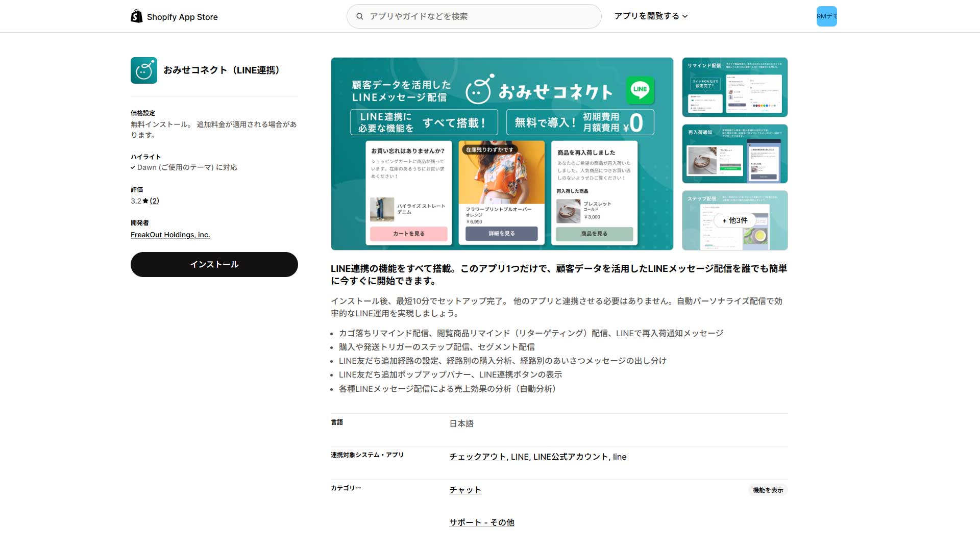Click the 日本語 language value
980x551 pixels.
point(461,423)
